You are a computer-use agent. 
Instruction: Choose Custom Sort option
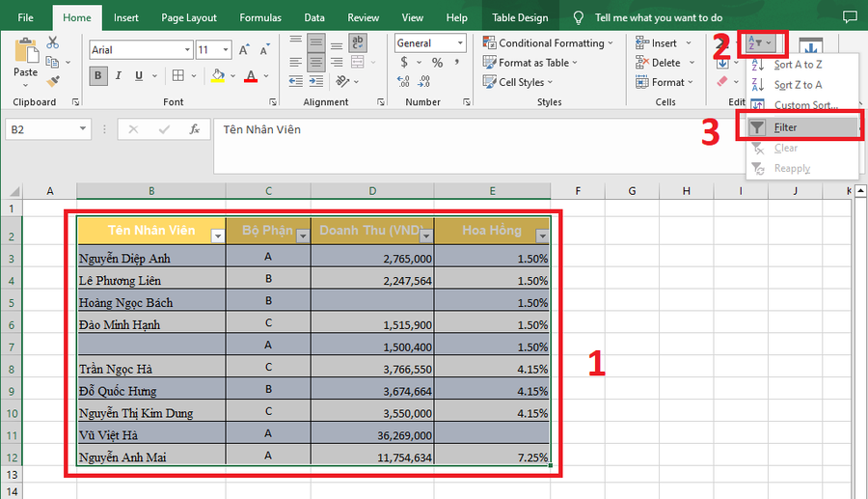(802, 104)
